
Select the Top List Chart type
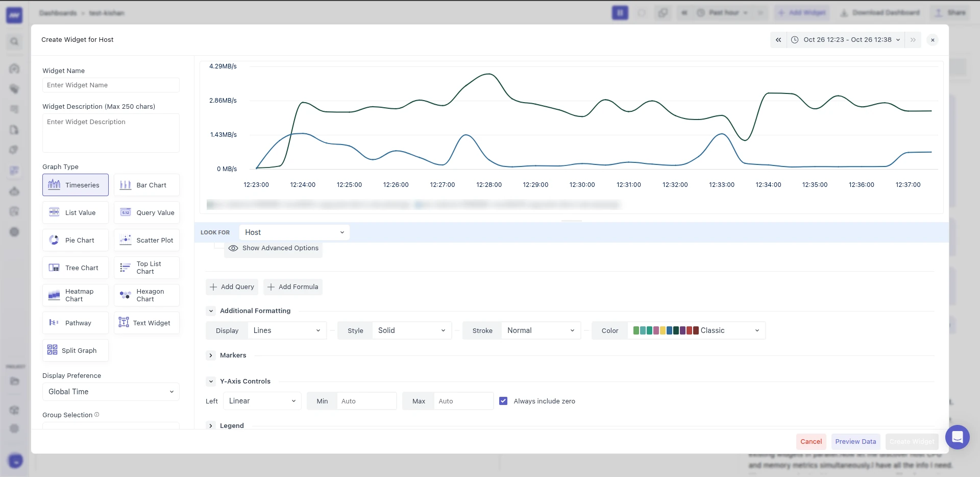(x=146, y=268)
